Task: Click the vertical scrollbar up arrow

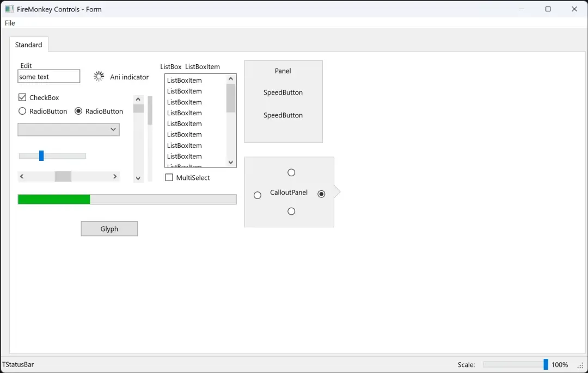Action: (x=138, y=100)
